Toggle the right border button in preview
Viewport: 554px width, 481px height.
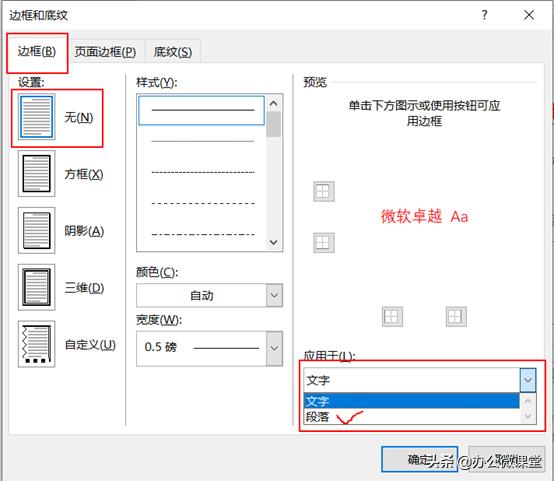click(x=456, y=316)
